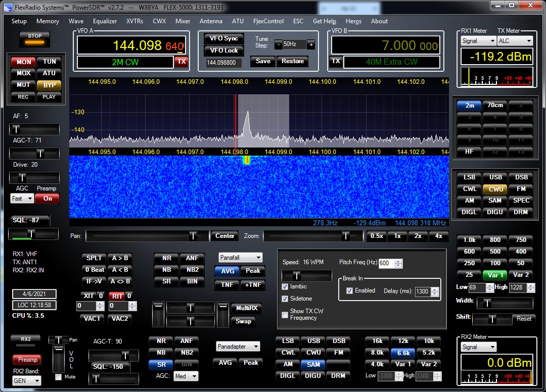Copy VFO A to B with A > B
The image size is (546, 392).
[x=120, y=258]
